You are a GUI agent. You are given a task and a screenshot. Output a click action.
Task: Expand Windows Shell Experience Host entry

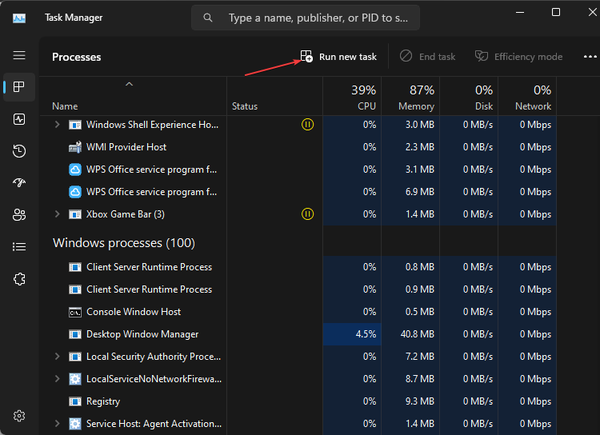pyautogui.click(x=57, y=125)
